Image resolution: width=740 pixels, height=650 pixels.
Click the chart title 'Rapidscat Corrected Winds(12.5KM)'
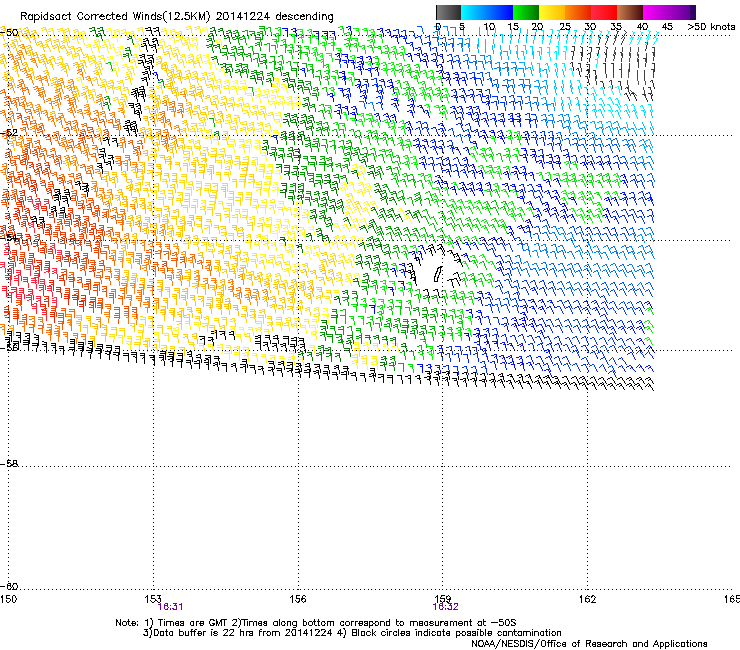click(x=115, y=17)
